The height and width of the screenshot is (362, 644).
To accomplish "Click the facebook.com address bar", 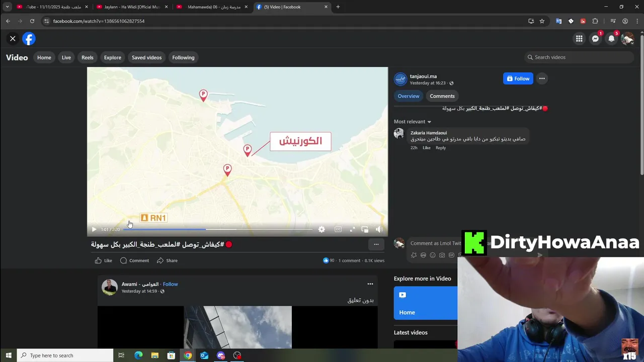I will click(x=282, y=21).
